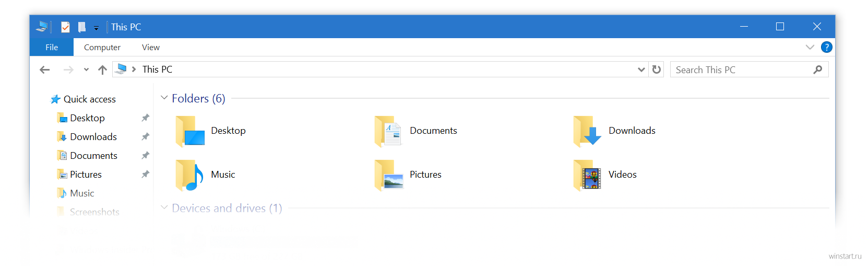Open the Help question mark icon

(826, 47)
